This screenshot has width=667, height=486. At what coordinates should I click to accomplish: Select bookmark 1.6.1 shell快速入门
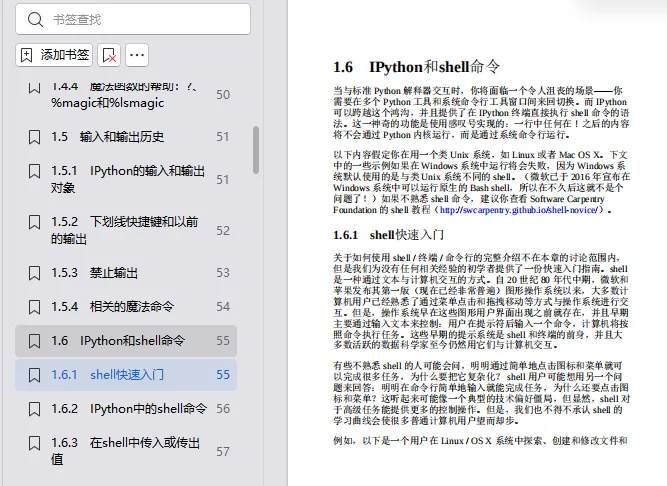tap(126, 375)
